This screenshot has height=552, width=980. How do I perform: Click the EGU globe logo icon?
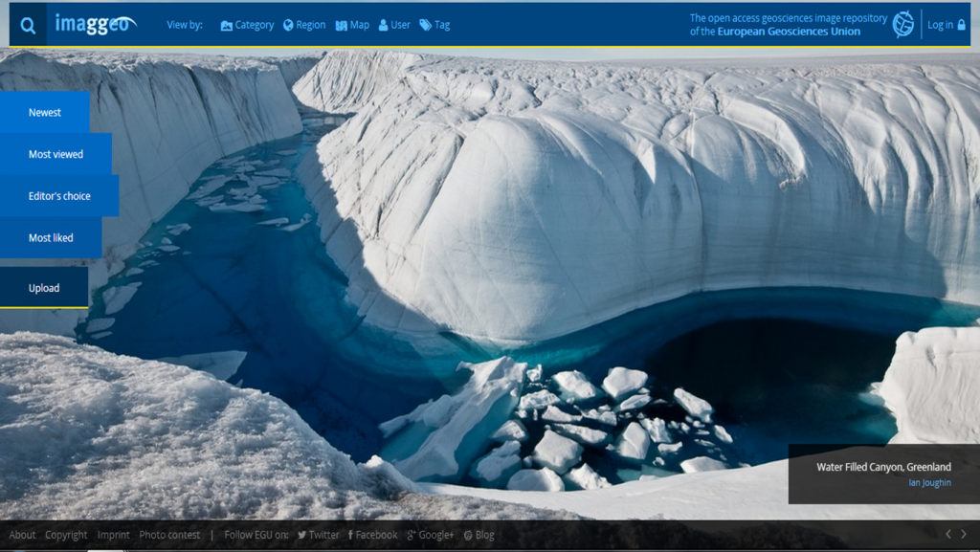pyautogui.click(x=903, y=24)
